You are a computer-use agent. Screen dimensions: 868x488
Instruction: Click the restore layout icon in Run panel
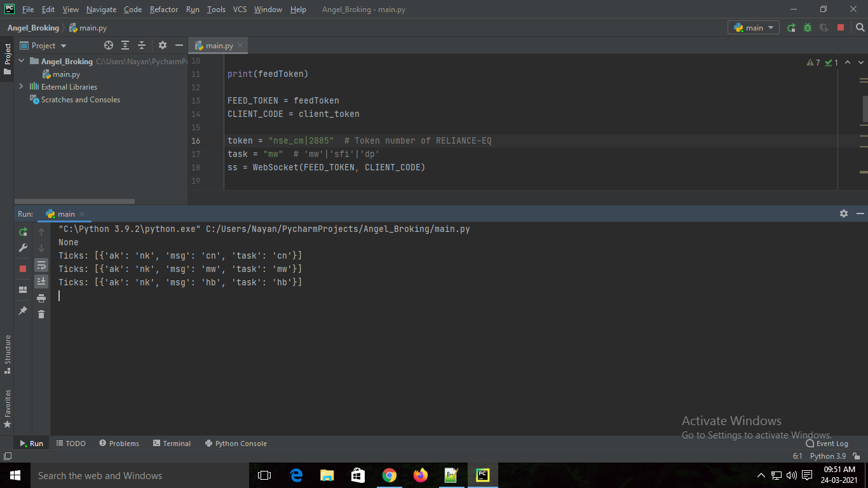pos(23,289)
